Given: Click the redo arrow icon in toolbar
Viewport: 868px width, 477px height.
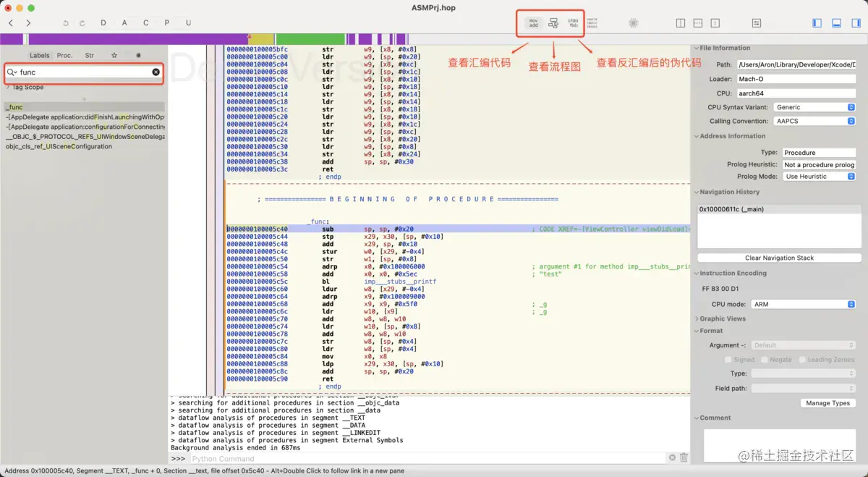Looking at the screenshot, I should (x=82, y=23).
